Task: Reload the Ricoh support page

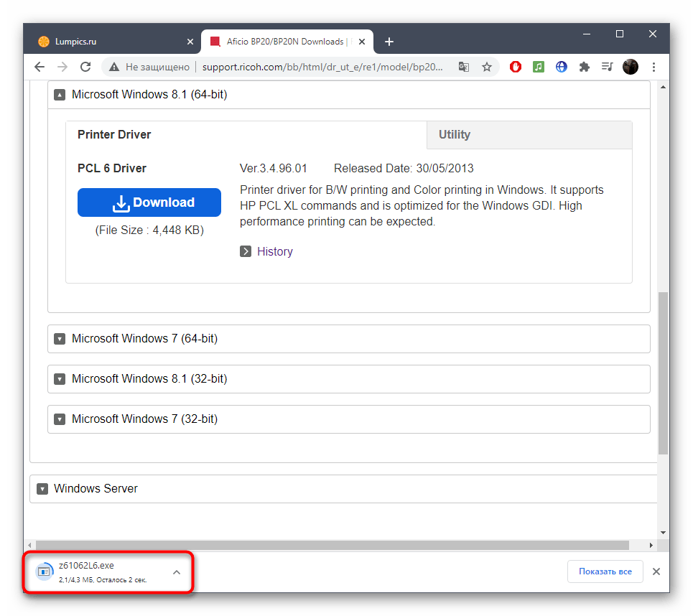Action: click(85, 67)
